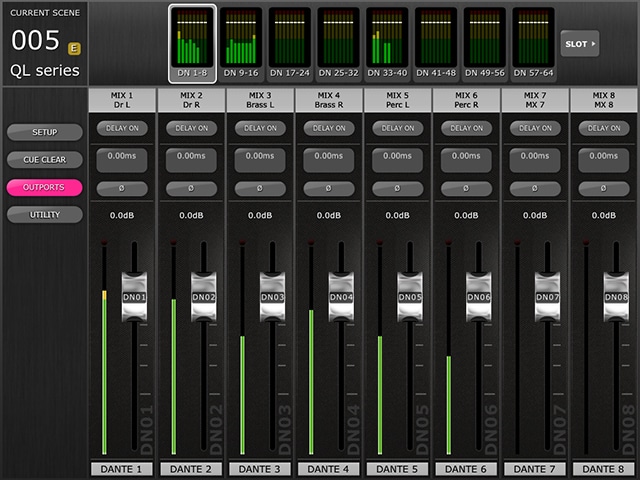Viewport: 640px width, 480px height.
Task: Open the DN 9-16 meter bank
Action: tap(240, 42)
